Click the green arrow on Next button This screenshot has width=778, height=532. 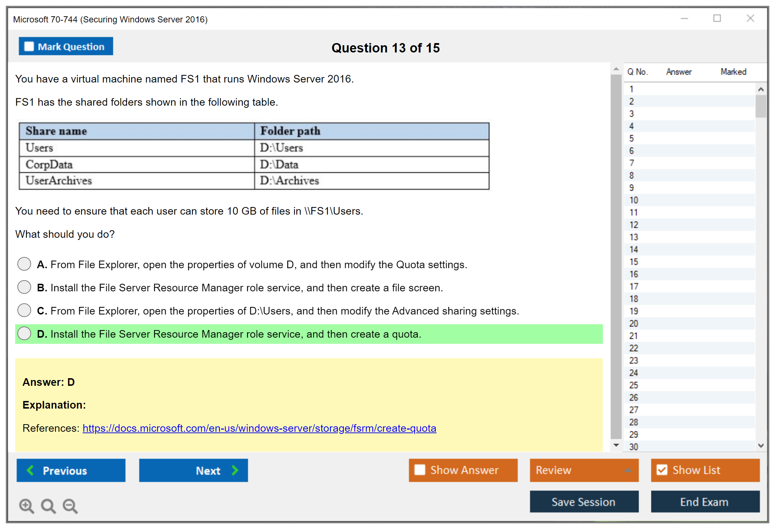(235, 470)
